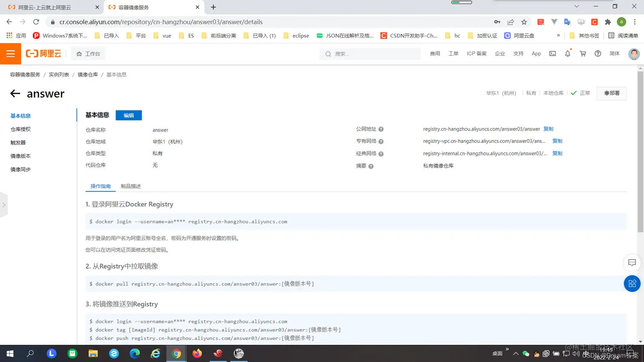Open the browser extensions puzzle icon
Image resolution: width=644 pixels, height=362 pixels.
[x=608, y=22]
